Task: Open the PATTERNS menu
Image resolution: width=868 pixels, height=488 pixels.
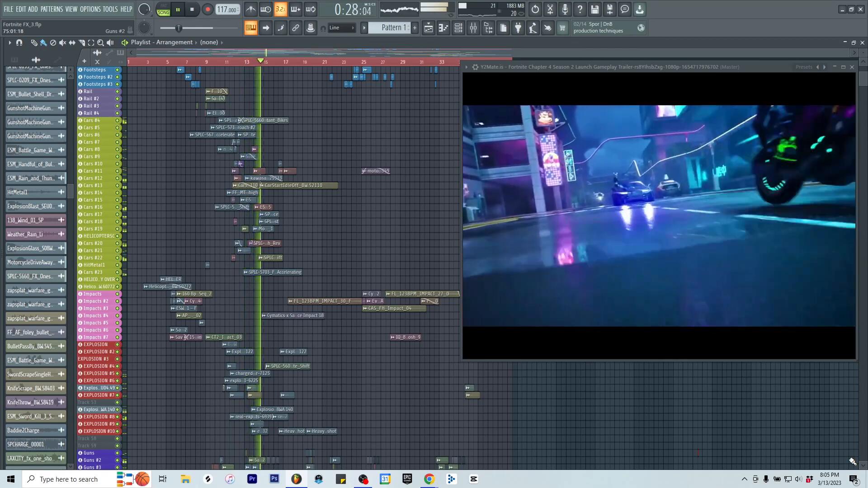Action: pos(52,9)
